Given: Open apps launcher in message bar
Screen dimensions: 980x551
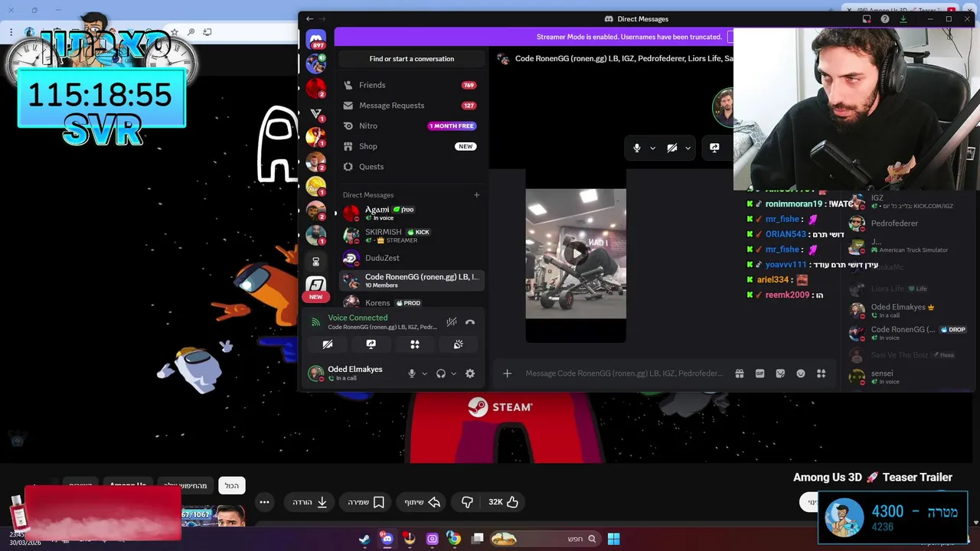Looking at the screenshot, I should pos(821,373).
